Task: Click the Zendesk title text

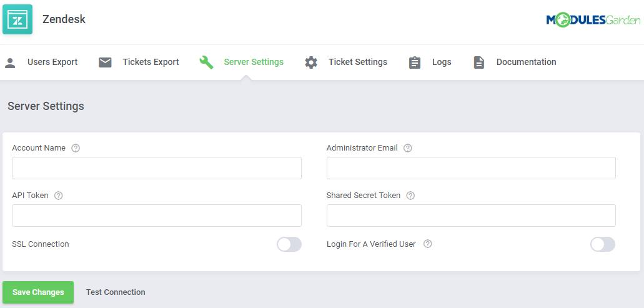Action: (x=64, y=19)
